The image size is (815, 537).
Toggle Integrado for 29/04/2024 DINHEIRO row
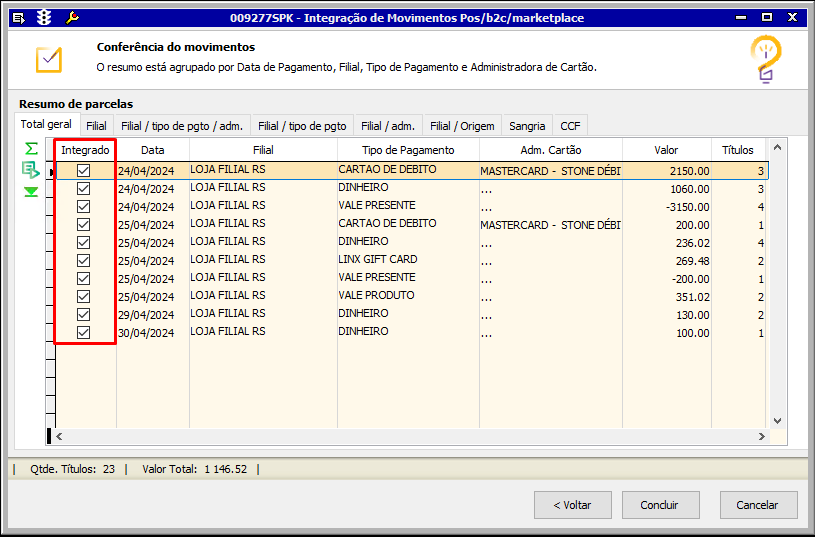pos(83,315)
